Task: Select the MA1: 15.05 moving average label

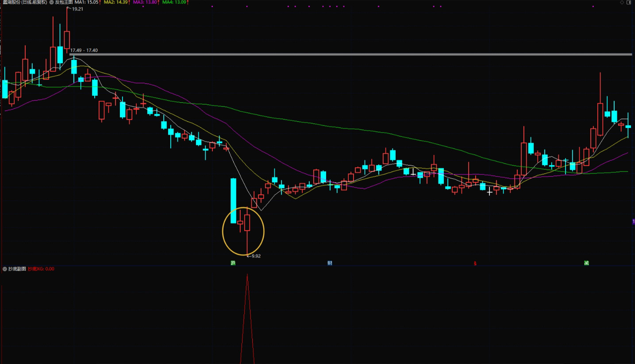Action: point(87,2)
